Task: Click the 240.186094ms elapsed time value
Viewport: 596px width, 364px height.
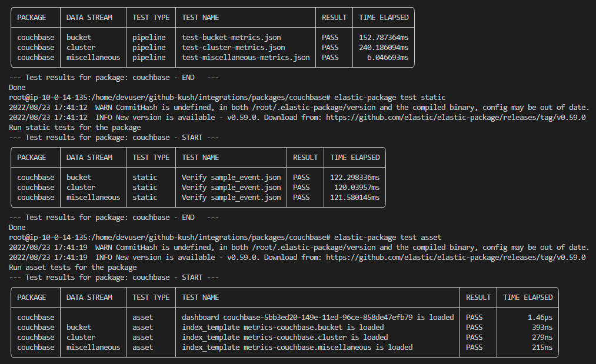Action: point(384,48)
